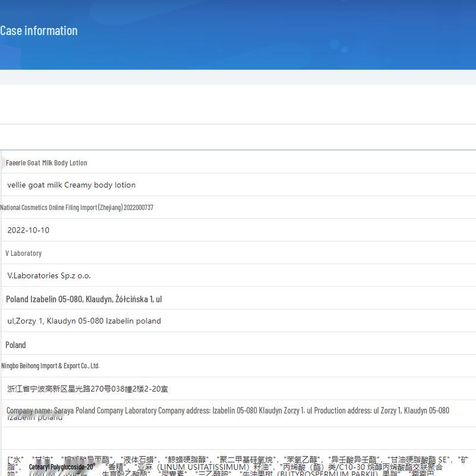
Task: Select the Chinese address starting with 浙江省宁波
Action: 87,389
